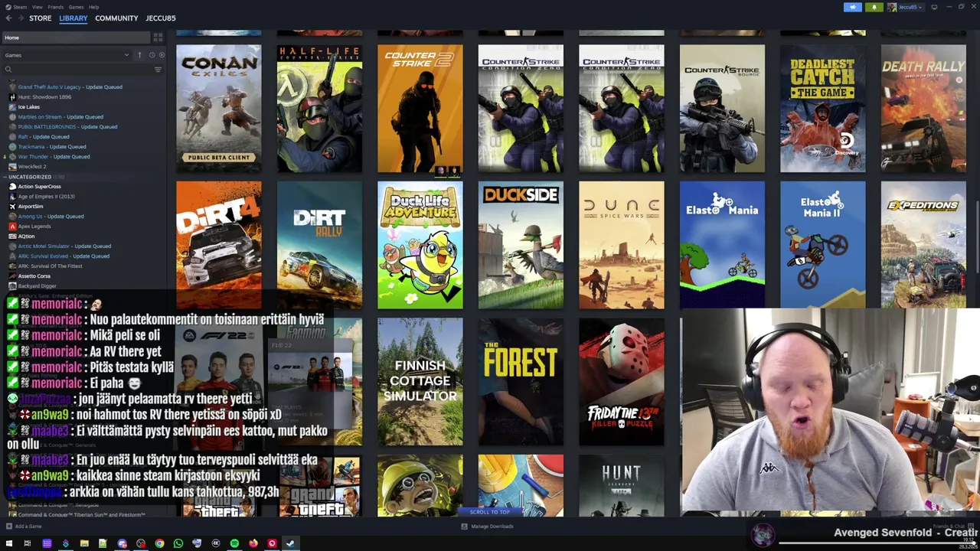
Task: Go back with the Steam back arrow
Action: [8, 18]
